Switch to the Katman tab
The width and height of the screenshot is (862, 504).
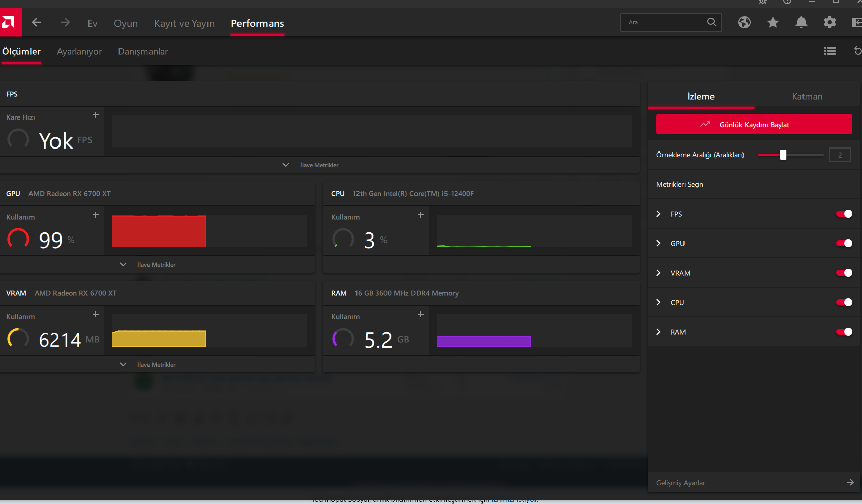coord(807,96)
